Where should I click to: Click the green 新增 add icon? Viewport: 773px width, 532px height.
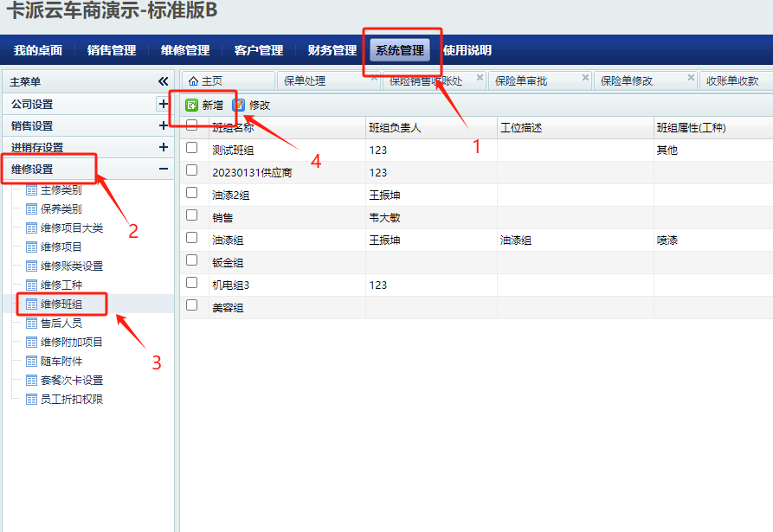192,105
